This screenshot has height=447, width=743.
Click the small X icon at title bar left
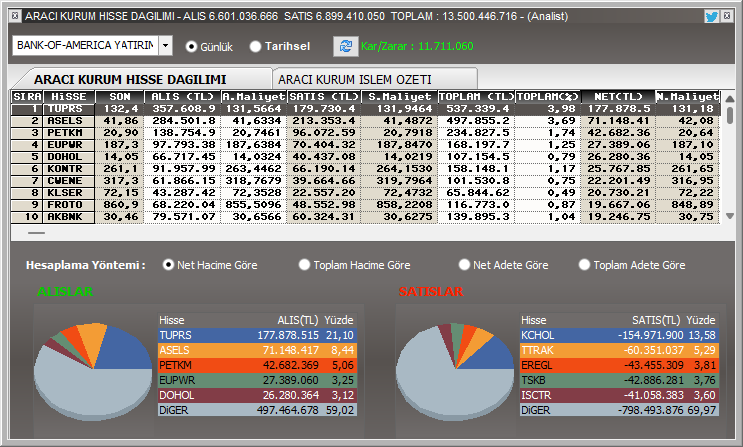point(15,16)
